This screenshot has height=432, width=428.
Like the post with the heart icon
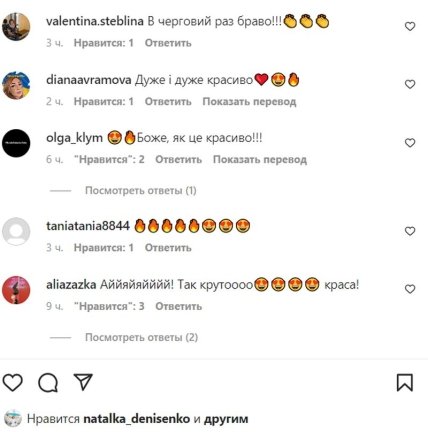13,382
